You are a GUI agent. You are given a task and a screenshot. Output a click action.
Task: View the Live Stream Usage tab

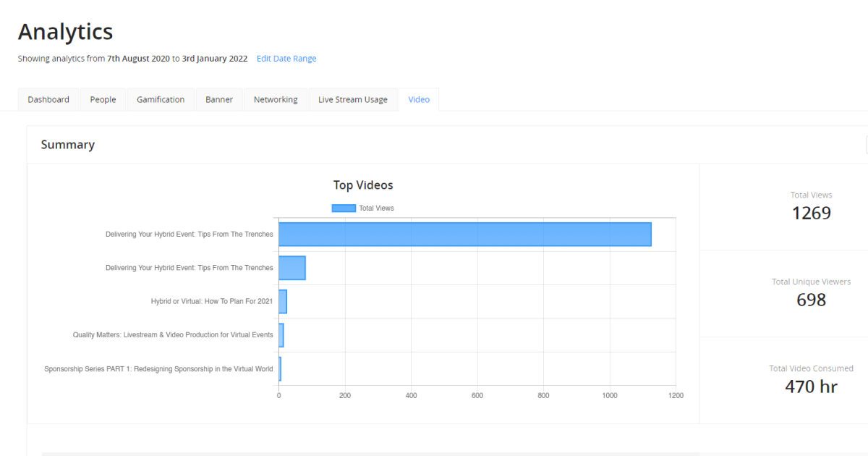[353, 100]
